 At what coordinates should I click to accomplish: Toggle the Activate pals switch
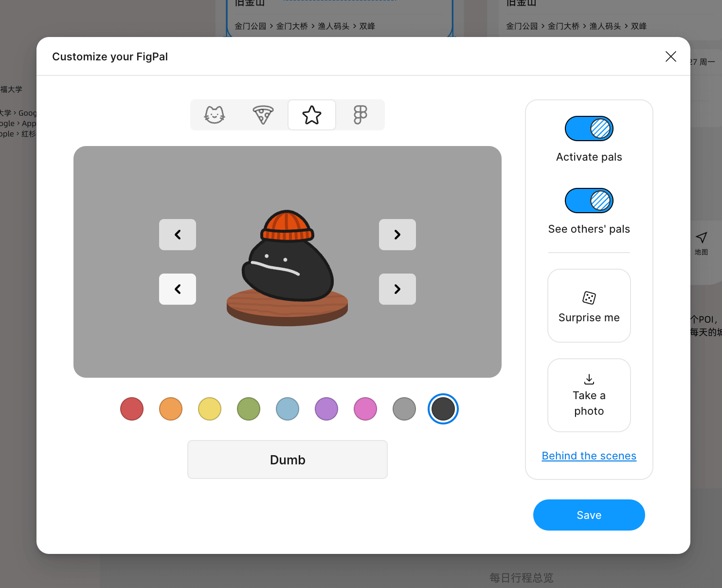tap(589, 129)
